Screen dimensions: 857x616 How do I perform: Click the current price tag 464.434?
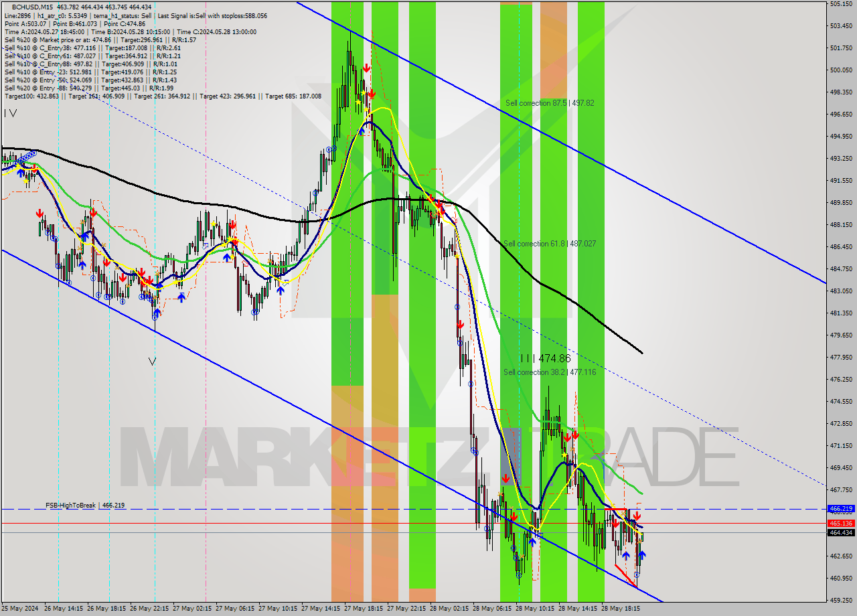coord(841,532)
